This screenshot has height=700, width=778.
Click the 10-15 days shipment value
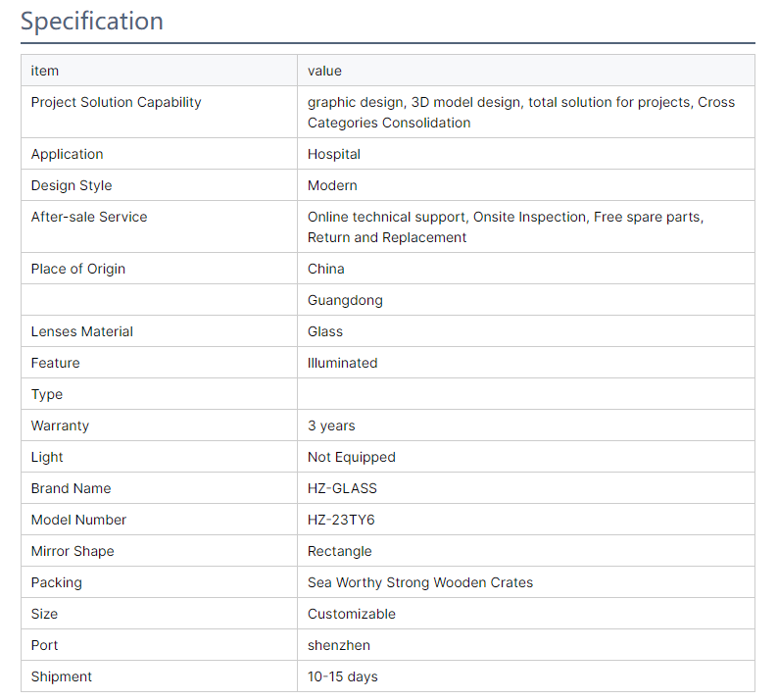pos(343,676)
